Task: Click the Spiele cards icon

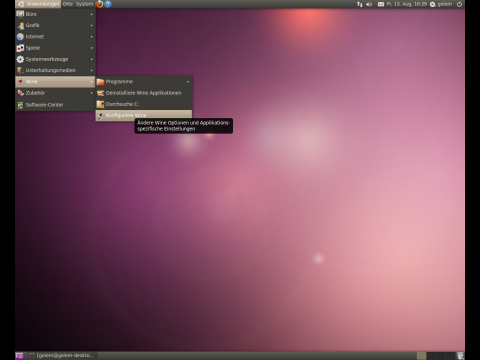Action: pos(20,48)
